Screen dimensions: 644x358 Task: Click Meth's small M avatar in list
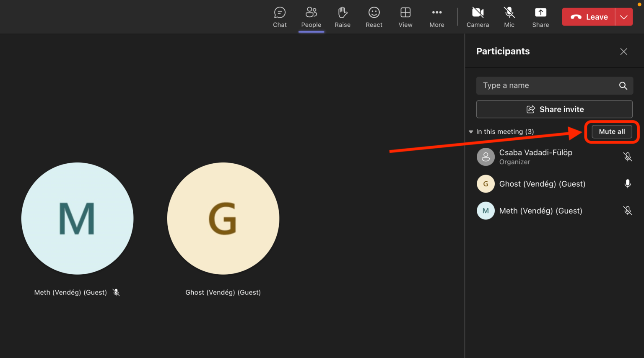point(486,211)
